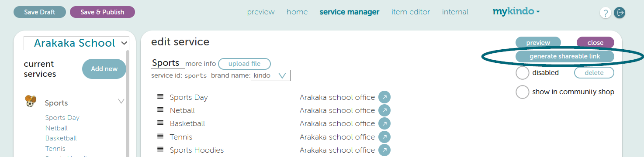Image resolution: width=644 pixels, height=157 pixels.
Task: Grab the Sports Day reorder handle
Action: tap(160, 96)
